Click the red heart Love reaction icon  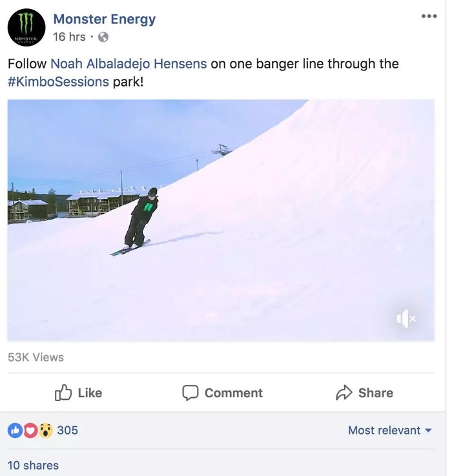coord(30,430)
